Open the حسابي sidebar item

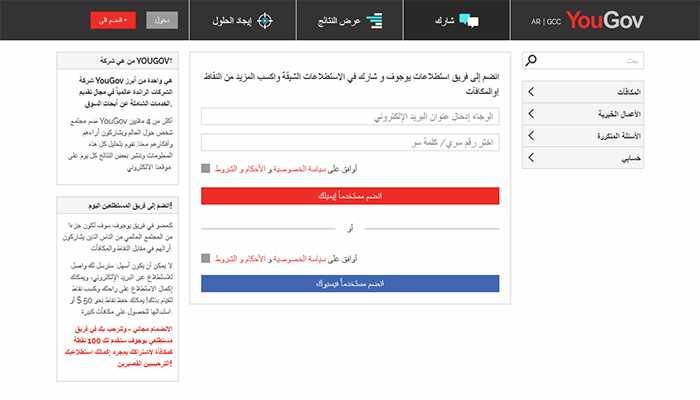(x=583, y=158)
